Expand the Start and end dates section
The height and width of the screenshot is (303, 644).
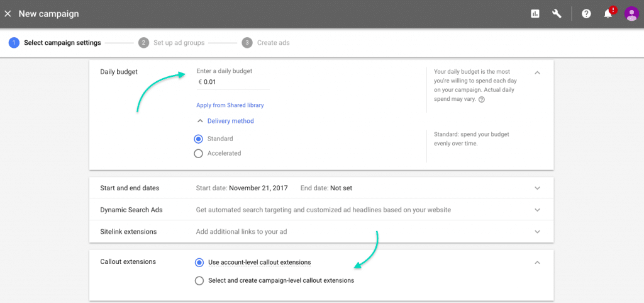[x=537, y=188]
